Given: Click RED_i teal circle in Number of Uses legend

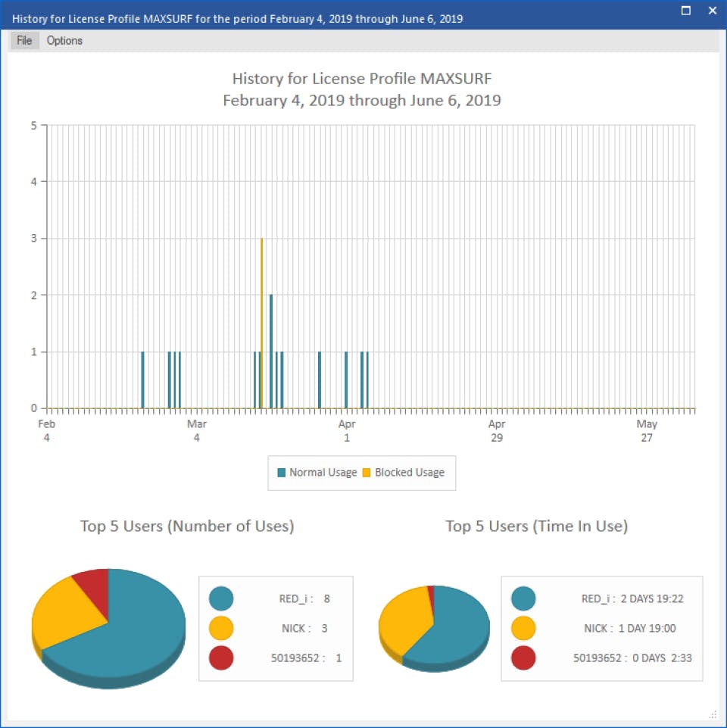Looking at the screenshot, I should (221, 598).
